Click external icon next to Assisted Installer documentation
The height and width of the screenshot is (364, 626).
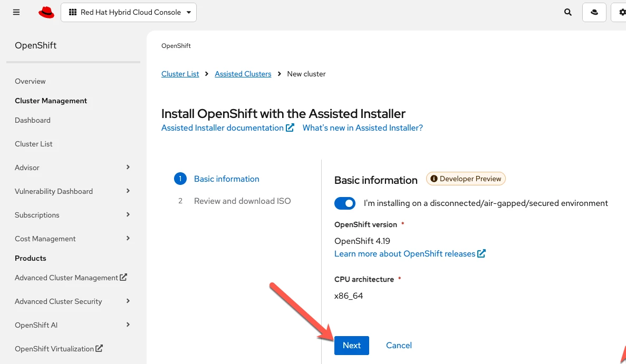290,127
